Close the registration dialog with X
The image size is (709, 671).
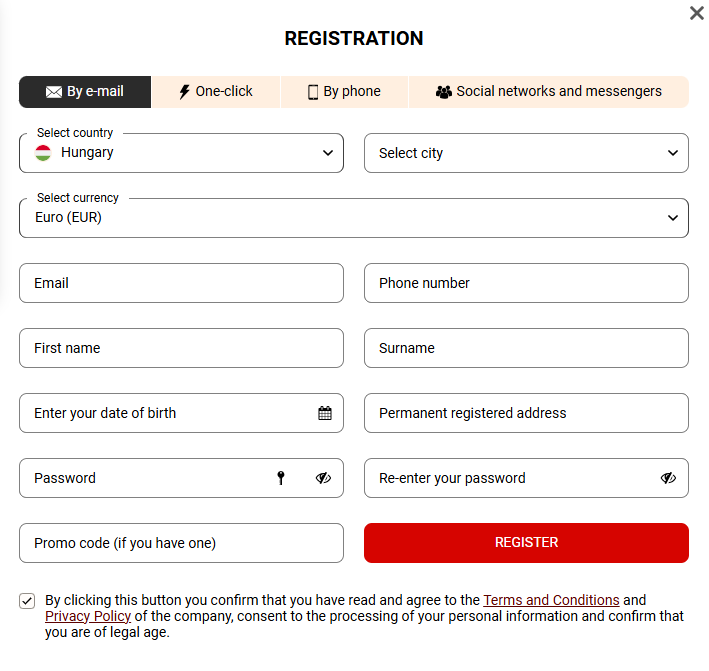[697, 13]
